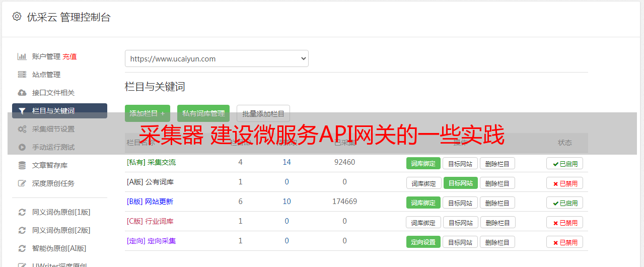Click the bar chart icon for 账户管理
Image resolution: width=644 pixels, height=267 pixels.
point(22,56)
